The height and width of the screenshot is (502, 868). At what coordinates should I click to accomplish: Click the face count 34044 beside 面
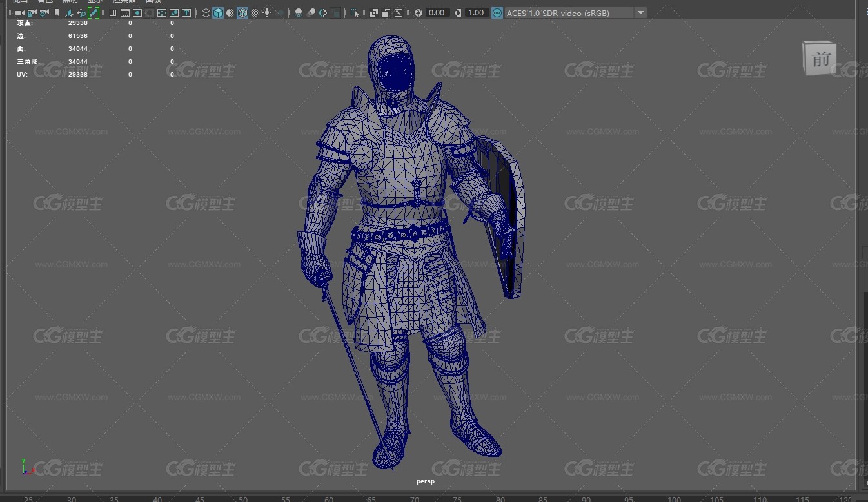78,49
